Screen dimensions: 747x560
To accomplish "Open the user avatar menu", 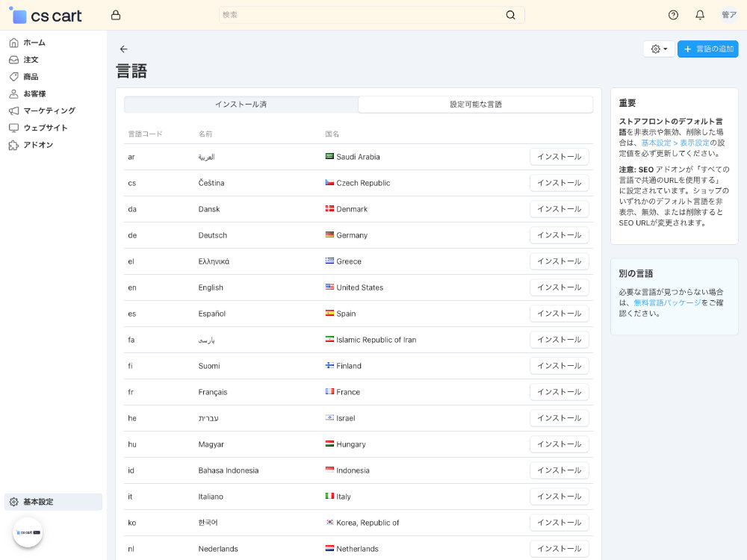I will (728, 15).
